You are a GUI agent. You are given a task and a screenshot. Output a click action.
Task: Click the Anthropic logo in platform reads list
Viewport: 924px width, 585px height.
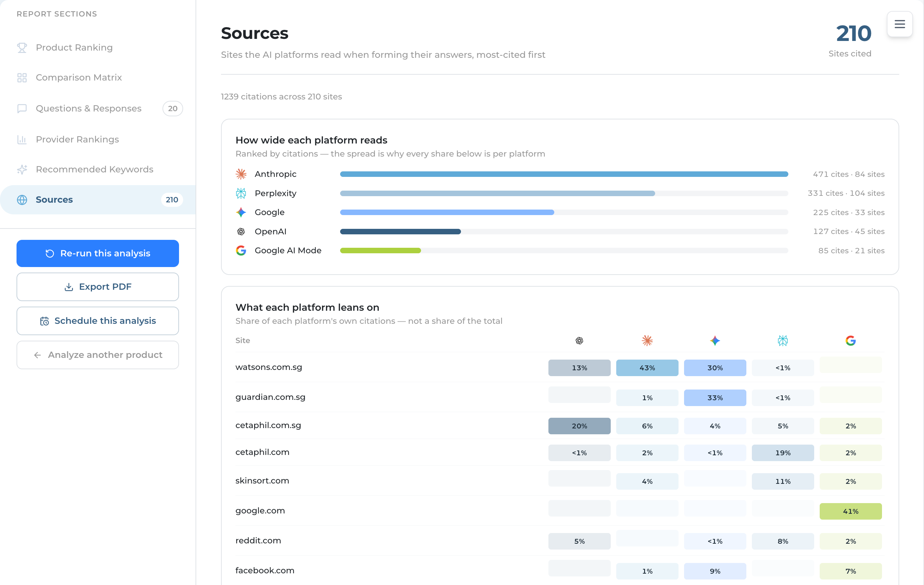point(241,174)
